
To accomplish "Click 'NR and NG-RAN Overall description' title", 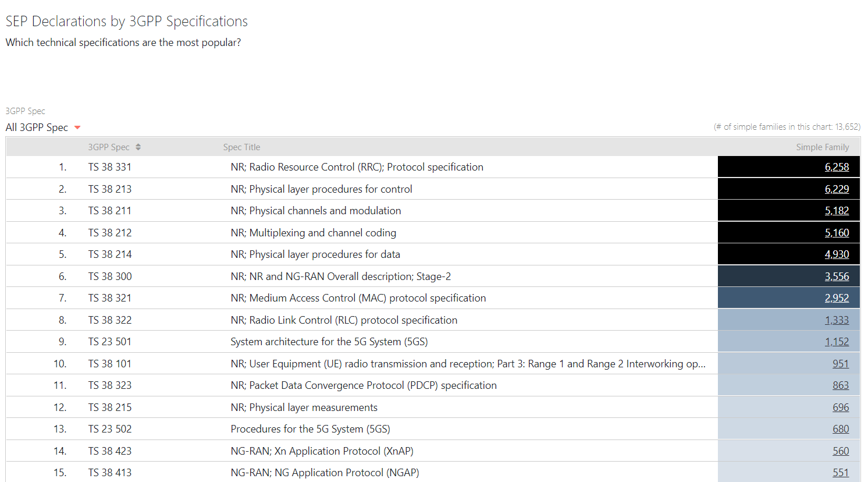I will pos(341,277).
